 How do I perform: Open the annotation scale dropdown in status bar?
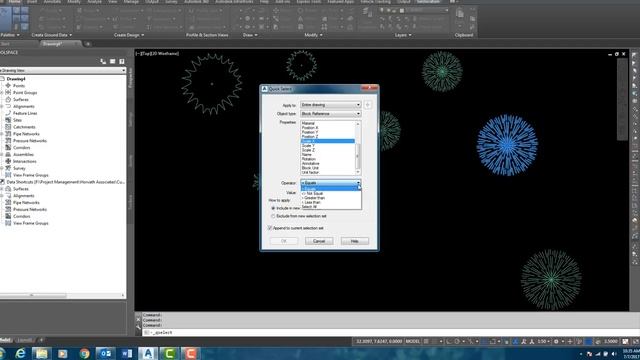[x=543, y=341]
